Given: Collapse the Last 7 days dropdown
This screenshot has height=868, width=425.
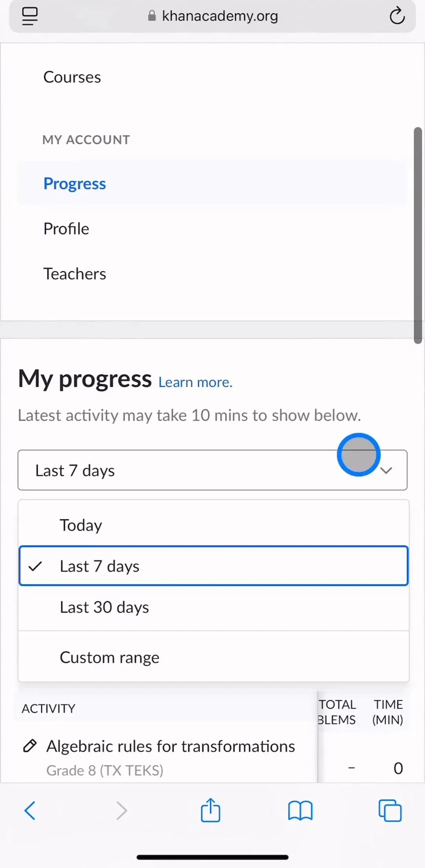Looking at the screenshot, I should [213, 470].
